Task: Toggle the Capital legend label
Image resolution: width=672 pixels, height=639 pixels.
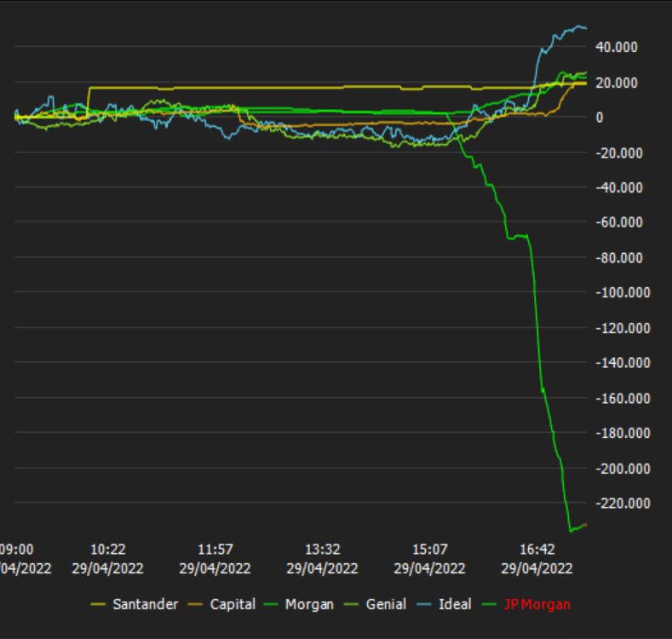Action: (233, 604)
